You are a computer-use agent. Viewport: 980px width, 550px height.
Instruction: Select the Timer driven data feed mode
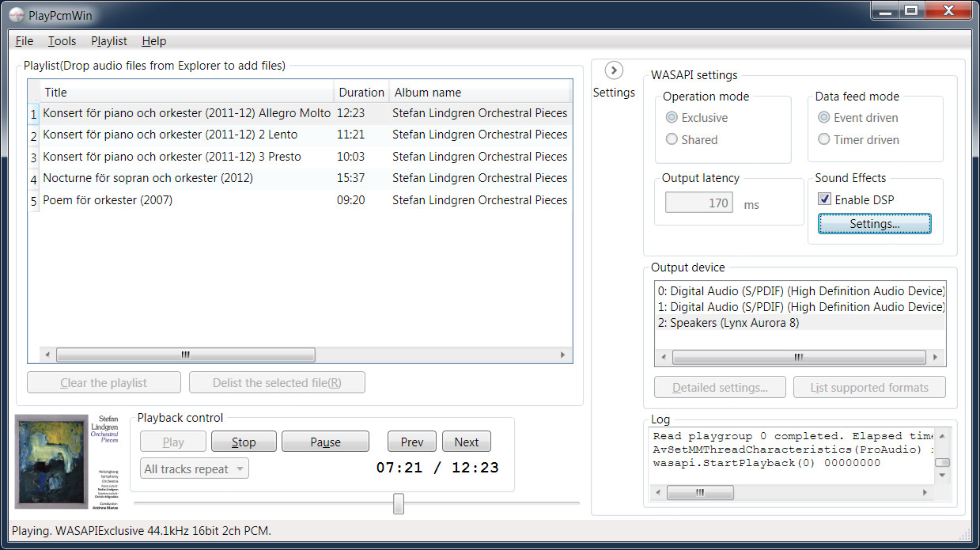coord(824,139)
